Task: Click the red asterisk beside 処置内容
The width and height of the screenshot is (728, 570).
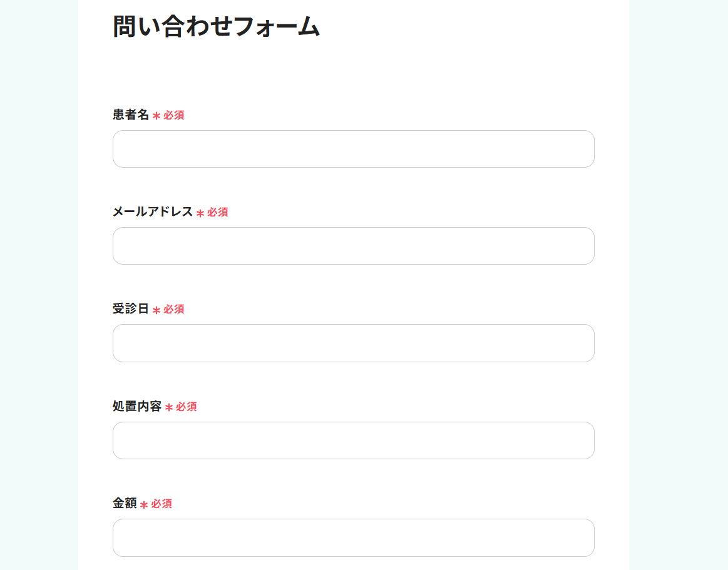Action: coord(169,407)
